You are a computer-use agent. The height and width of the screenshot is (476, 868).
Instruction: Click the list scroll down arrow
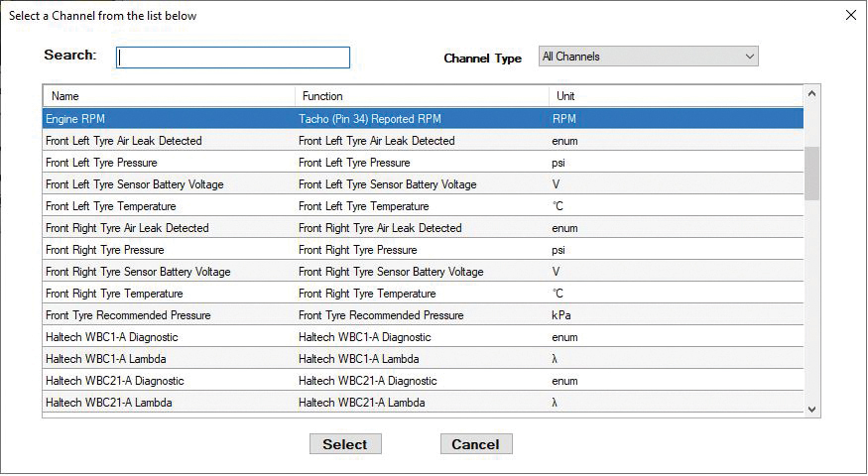pos(811,410)
